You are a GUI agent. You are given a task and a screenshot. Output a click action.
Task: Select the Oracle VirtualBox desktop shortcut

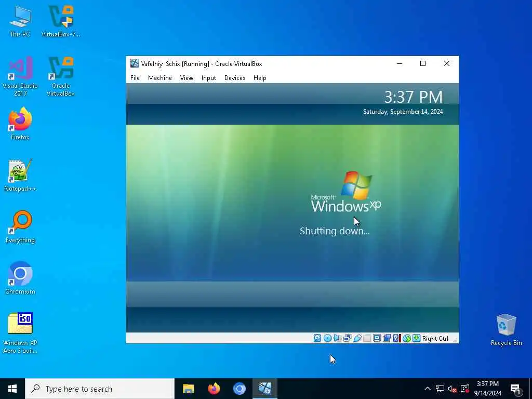[61, 76]
